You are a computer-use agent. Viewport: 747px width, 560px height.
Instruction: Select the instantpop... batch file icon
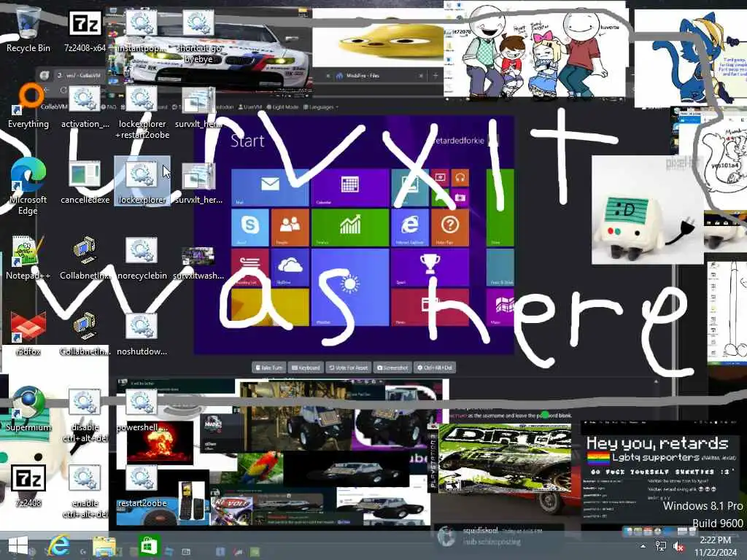point(142,29)
